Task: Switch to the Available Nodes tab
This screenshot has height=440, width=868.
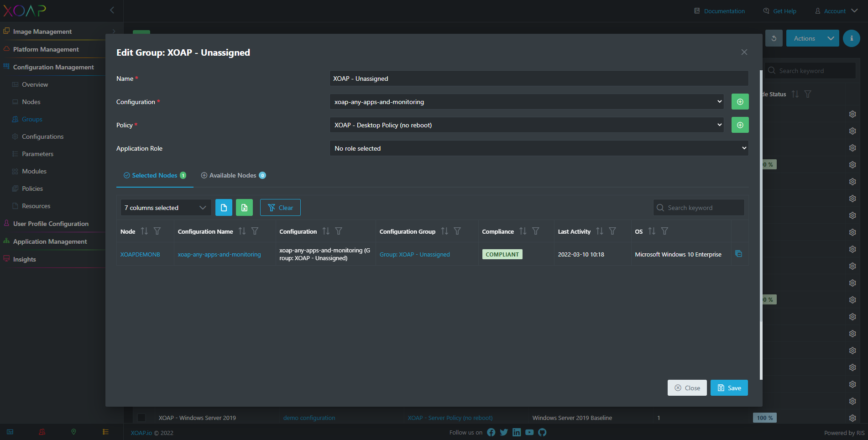Action: 233,175
